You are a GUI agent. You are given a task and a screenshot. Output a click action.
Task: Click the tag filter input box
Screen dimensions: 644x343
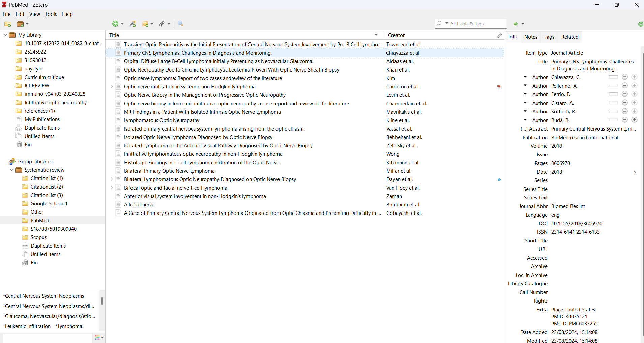[47, 338]
